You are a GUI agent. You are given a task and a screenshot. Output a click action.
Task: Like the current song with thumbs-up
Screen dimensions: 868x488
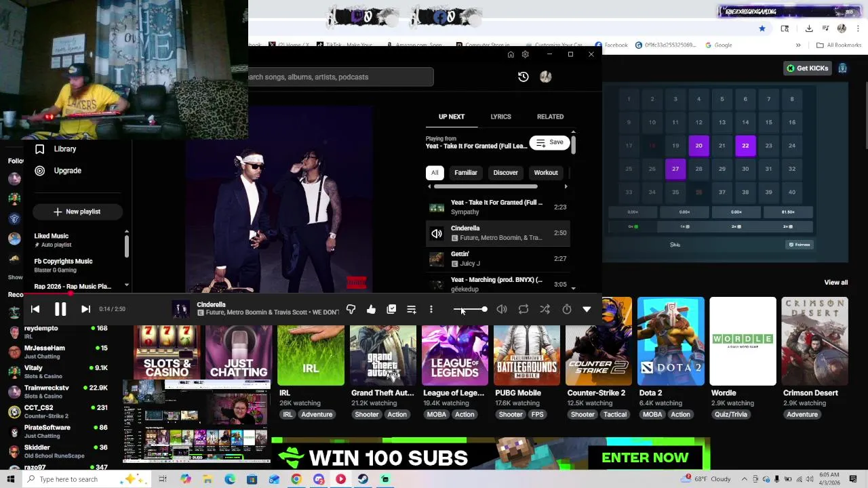(371, 309)
